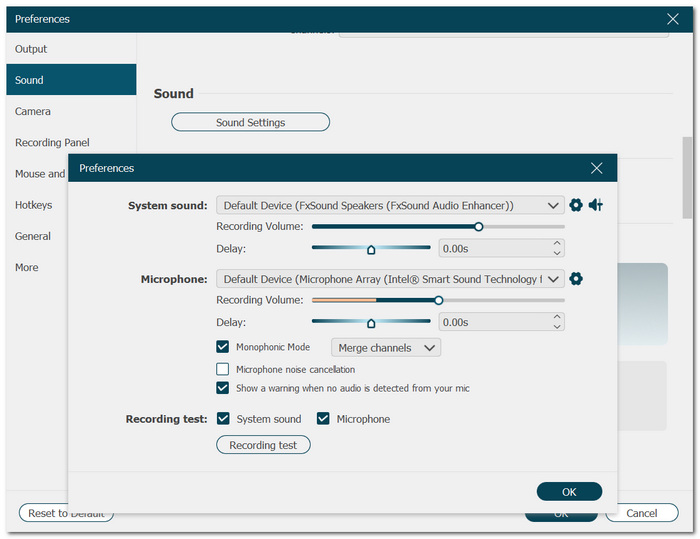Switch to the Camera tab
The image size is (700, 539).
pyautogui.click(x=71, y=111)
